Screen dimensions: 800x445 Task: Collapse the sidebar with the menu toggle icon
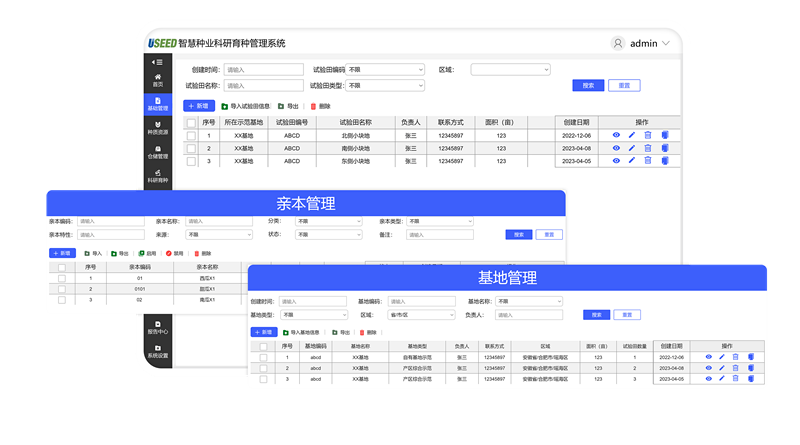[157, 62]
